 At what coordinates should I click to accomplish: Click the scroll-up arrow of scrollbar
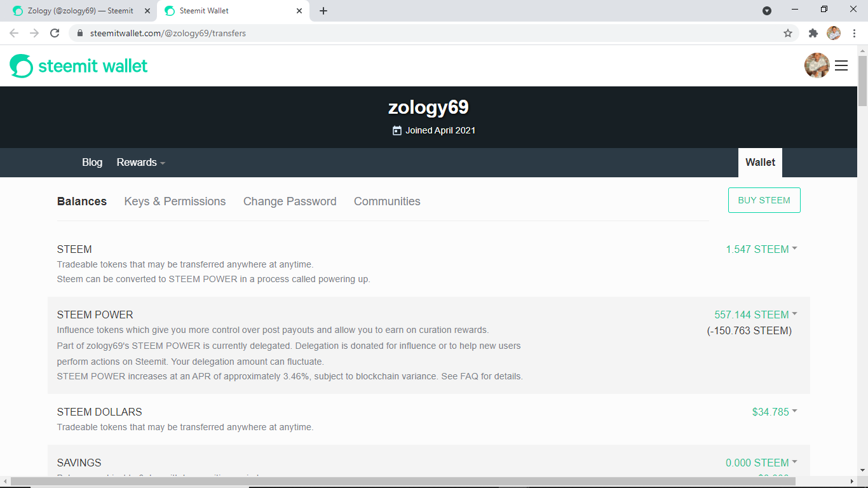point(862,50)
